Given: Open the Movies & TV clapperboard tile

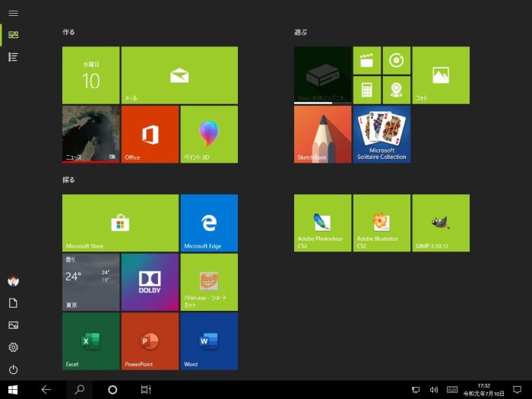Looking at the screenshot, I should (x=367, y=60).
